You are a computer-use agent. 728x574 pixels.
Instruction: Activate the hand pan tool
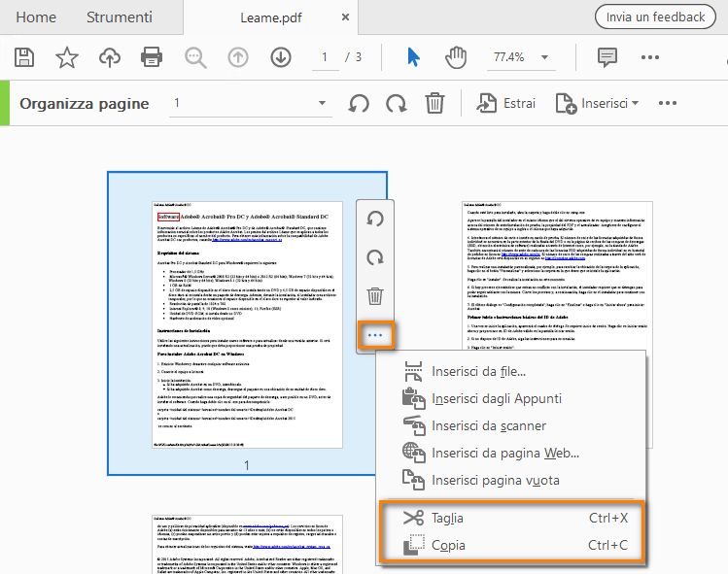(456, 57)
